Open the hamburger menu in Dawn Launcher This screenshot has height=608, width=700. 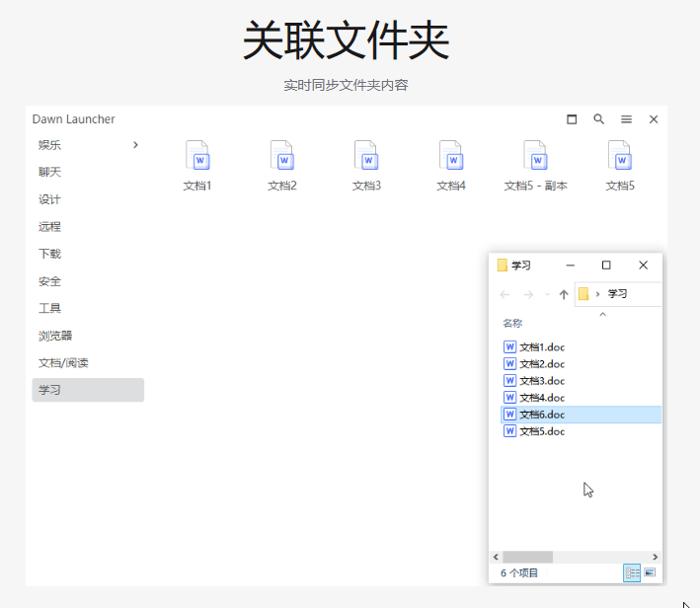click(626, 119)
